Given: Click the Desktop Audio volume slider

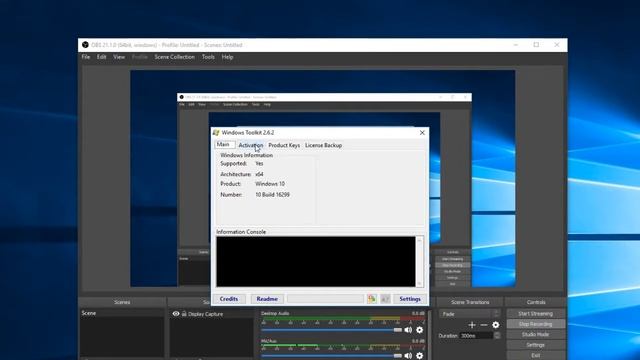Looking at the screenshot, I should (331, 330).
